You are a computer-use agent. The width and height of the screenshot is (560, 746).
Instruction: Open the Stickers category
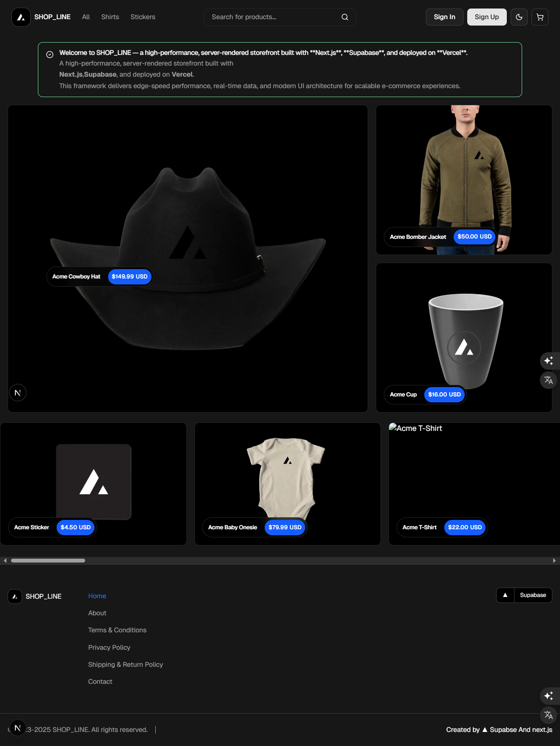click(x=143, y=17)
